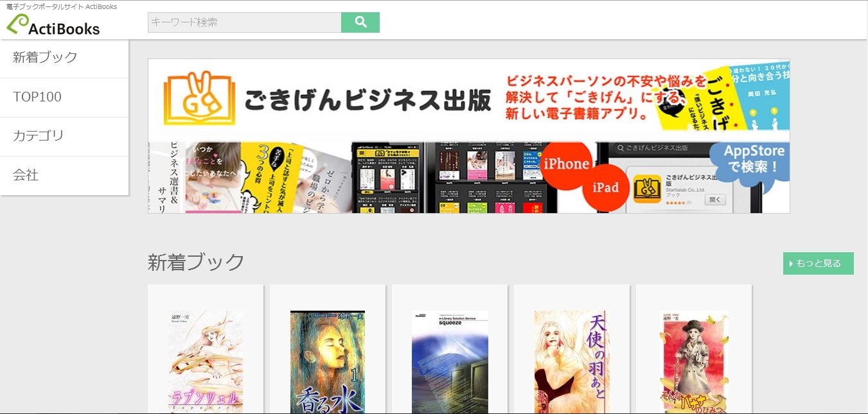
Task: Open the TOP100 menu item
Action: pyautogui.click(x=64, y=98)
